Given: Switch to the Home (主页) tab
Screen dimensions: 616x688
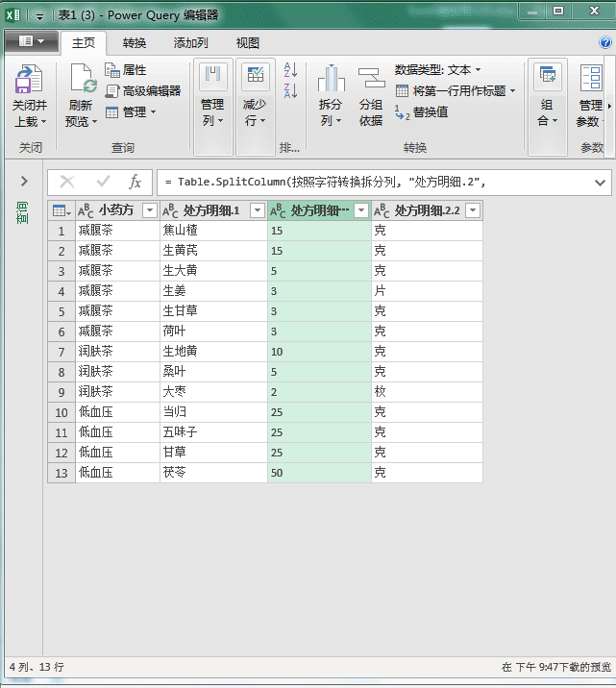Looking at the screenshot, I should click(84, 42).
